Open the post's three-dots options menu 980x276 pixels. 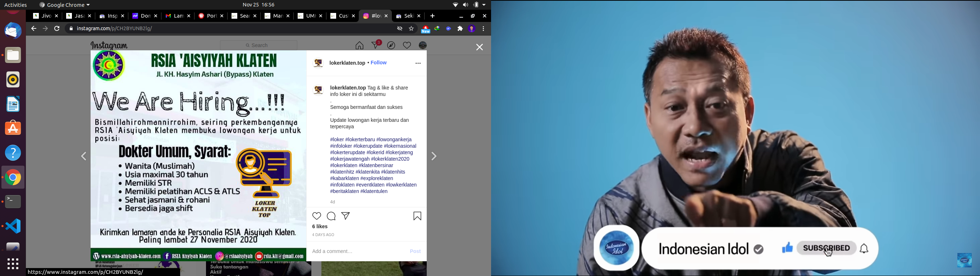pos(418,64)
